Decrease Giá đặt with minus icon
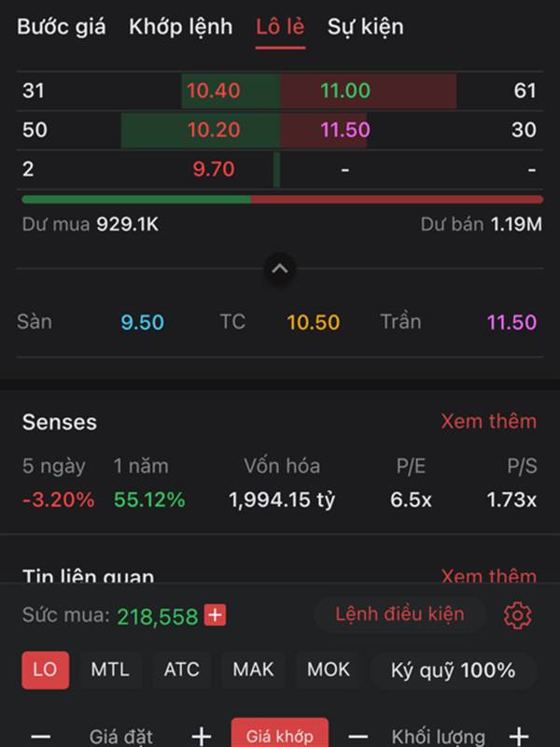This screenshot has width=560, height=747. click(x=41, y=736)
